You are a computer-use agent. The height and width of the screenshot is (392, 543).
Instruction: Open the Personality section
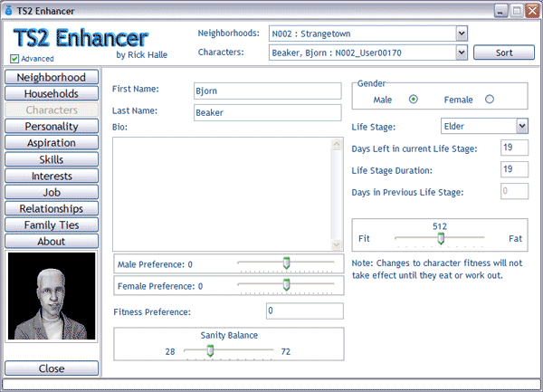point(52,127)
